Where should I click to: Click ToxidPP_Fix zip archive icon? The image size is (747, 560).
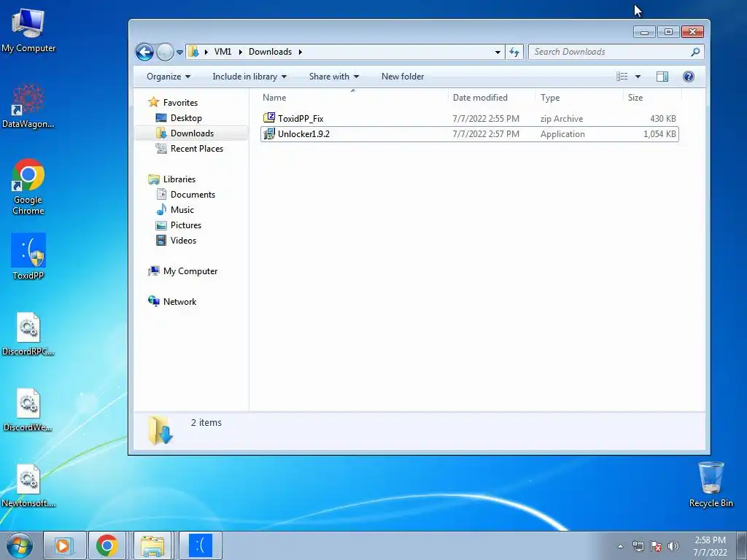269,118
